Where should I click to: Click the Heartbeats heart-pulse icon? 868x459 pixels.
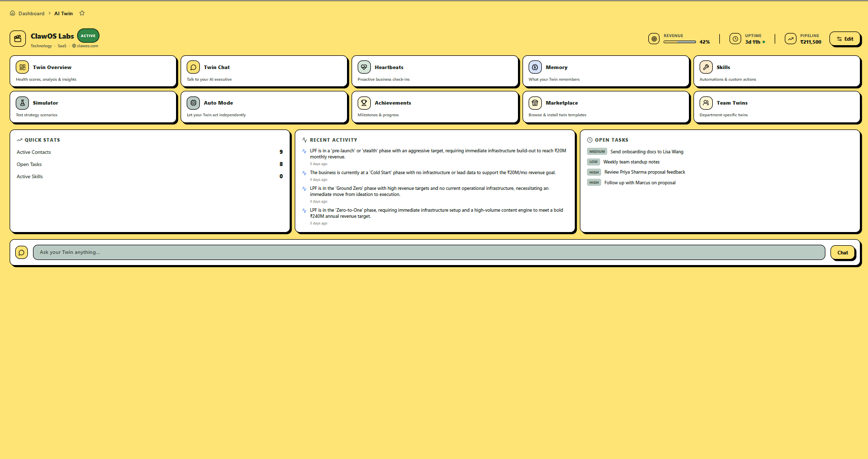364,67
